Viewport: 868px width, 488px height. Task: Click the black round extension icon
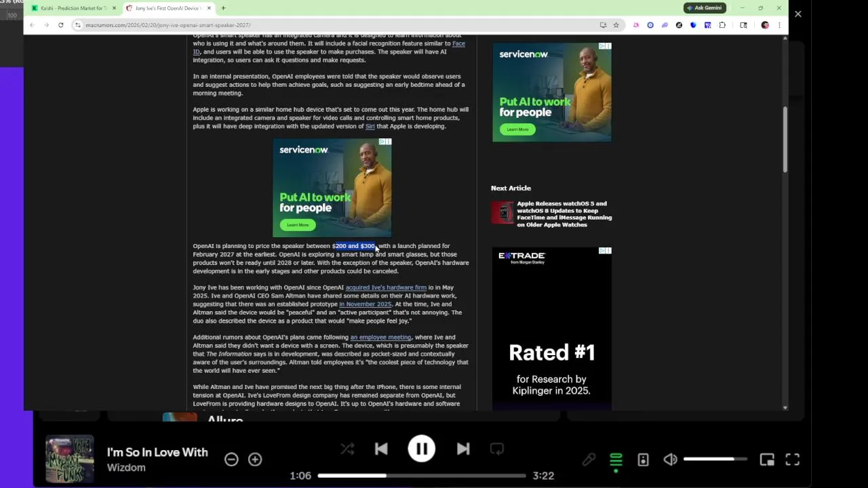pyautogui.click(x=679, y=25)
